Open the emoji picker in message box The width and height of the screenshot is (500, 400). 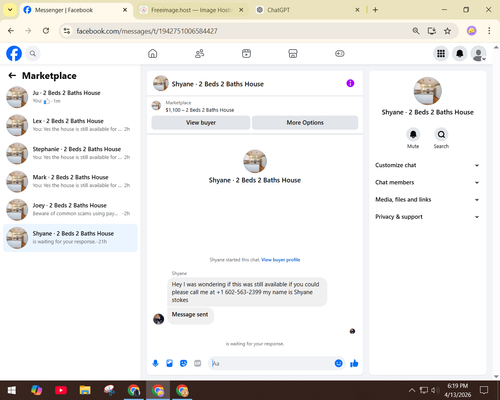tap(338, 363)
